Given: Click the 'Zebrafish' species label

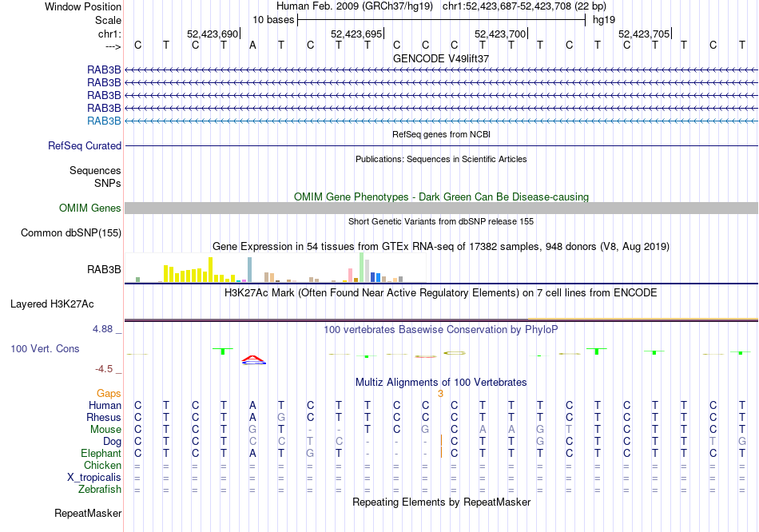Looking at the screenshot, I should (x=100, y=490).
